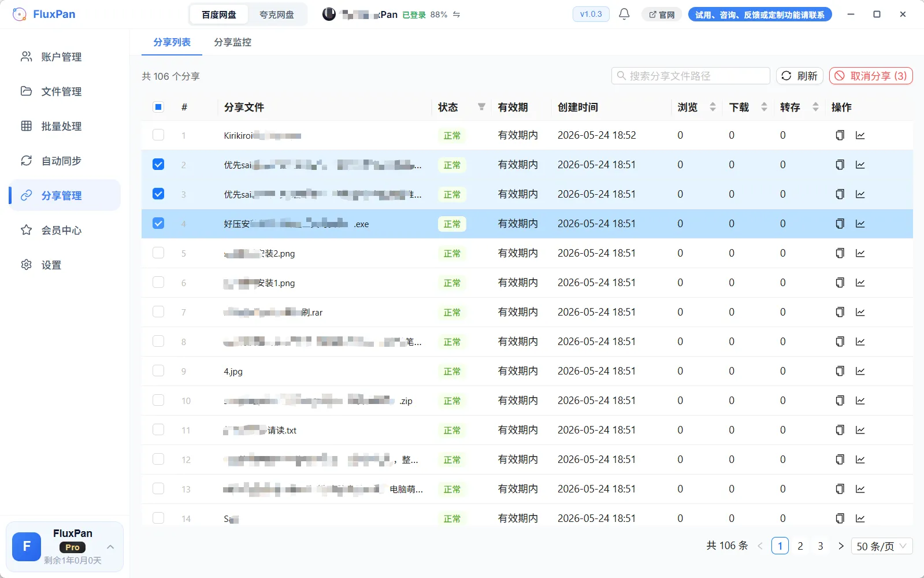Open 账户管理 in sidebar
Screen dimensions: 924x578
pyautogui.click(x=65, y=57)
